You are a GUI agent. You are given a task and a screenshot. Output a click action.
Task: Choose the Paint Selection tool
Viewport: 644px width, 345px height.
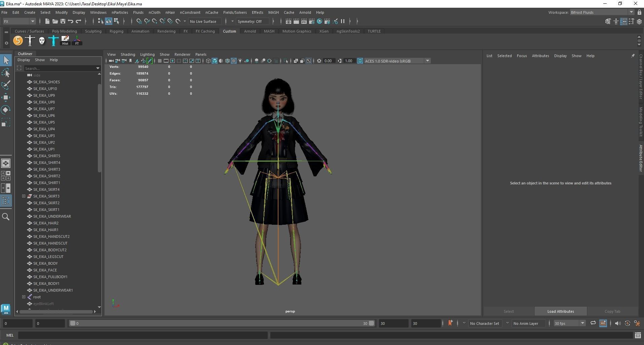6,85
